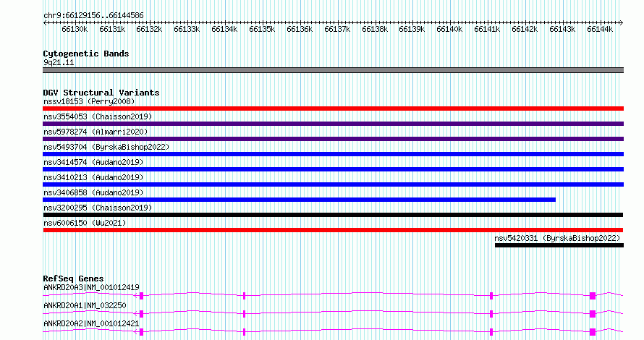
Task: Click the 9q21.11 band label
Action: (59, 62)
